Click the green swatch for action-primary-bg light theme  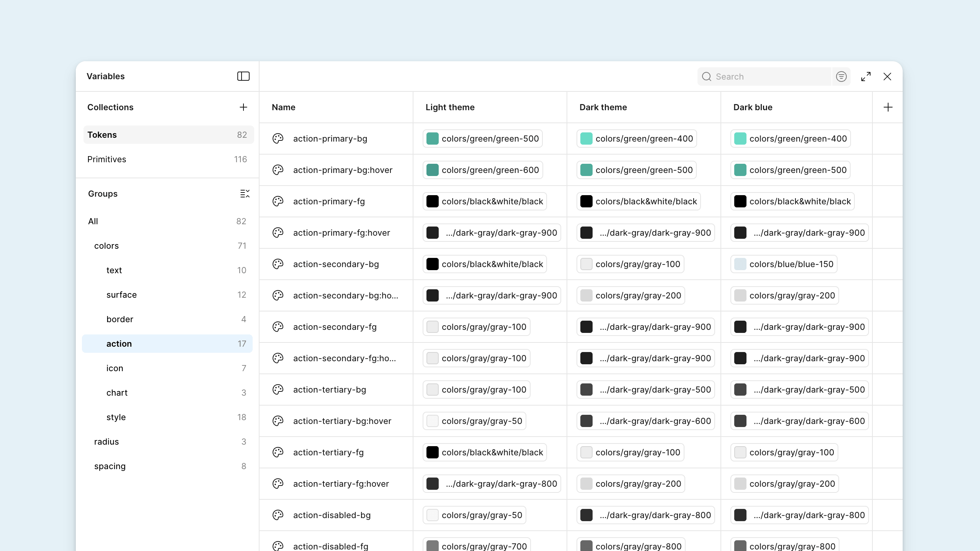tap(433, 138)
